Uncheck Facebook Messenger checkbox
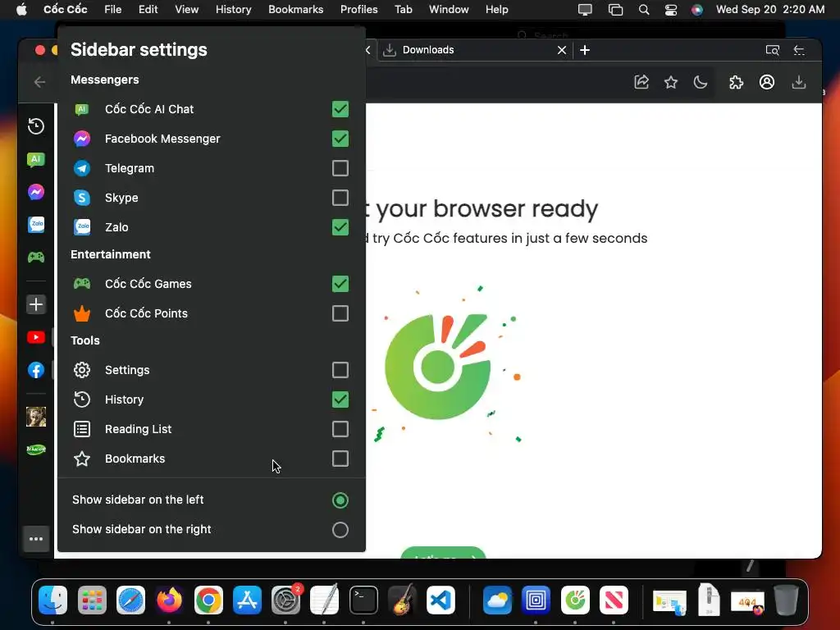Screen dimensions: 840x630 click(x=340, y=139)
